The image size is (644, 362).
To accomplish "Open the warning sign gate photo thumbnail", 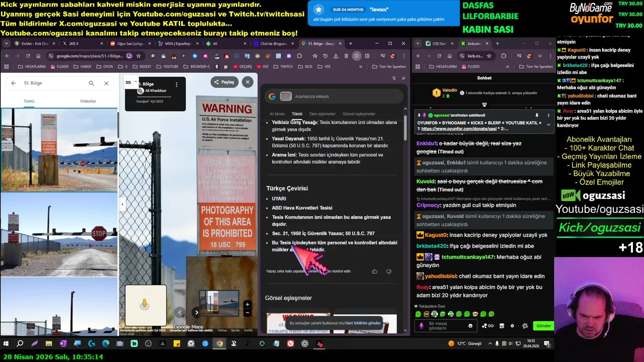I will pyautogui.click(x=59, y=150).
